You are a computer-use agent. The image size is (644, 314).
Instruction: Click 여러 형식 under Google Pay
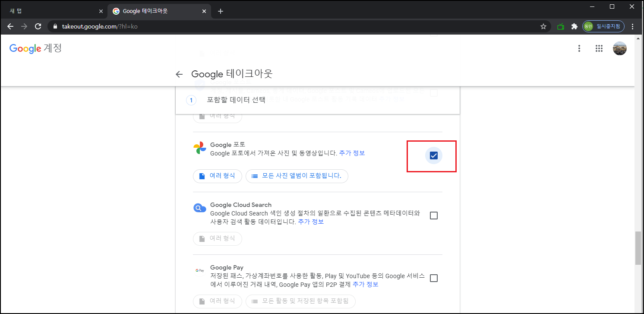pyautogui.click(x=218, y=301)
